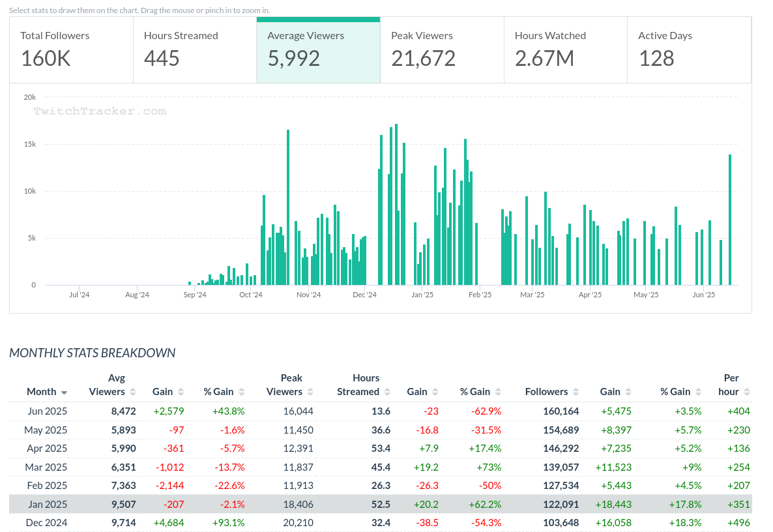Click the Monthly Stats Breakdown heading
773x532 pixels.
92,353
